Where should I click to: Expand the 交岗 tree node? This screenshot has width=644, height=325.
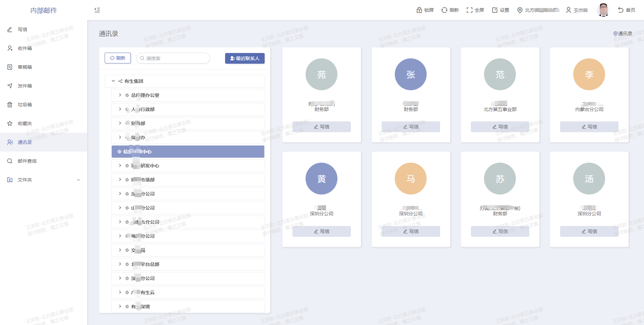(x=120, y=250)
